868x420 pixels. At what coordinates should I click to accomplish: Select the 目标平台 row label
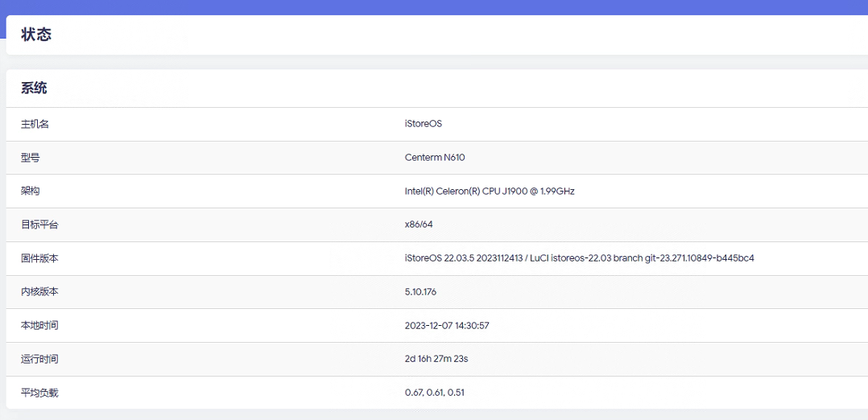(39, 224)
